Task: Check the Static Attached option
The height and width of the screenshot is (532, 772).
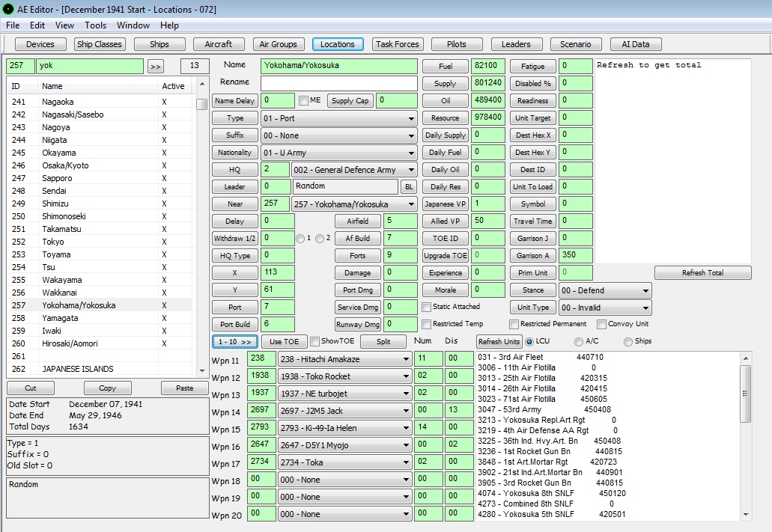Action: tap(427, 307)
